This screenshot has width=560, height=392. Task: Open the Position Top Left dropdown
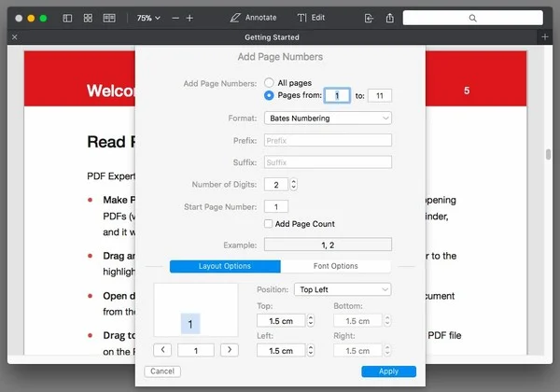[343, 289]
